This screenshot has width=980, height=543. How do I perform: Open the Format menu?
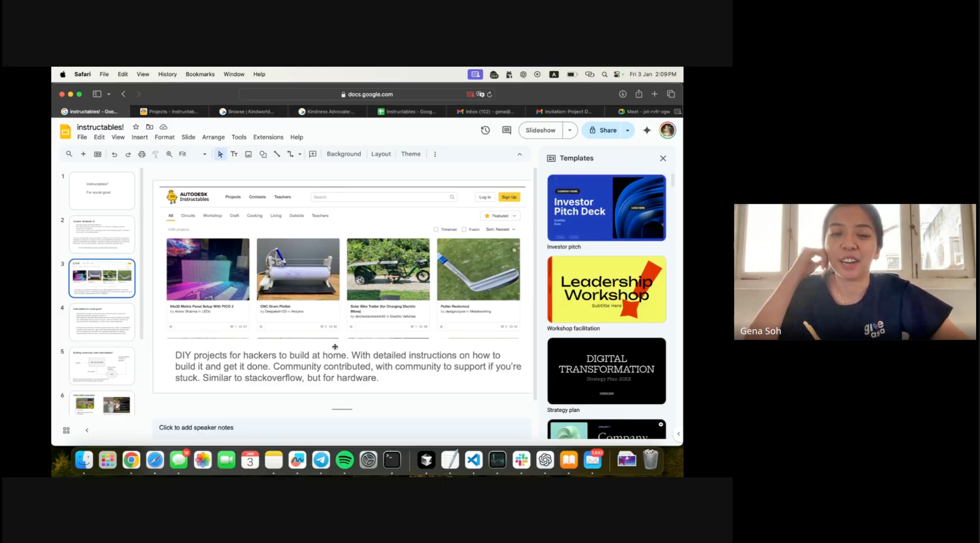tap(164, 137)
